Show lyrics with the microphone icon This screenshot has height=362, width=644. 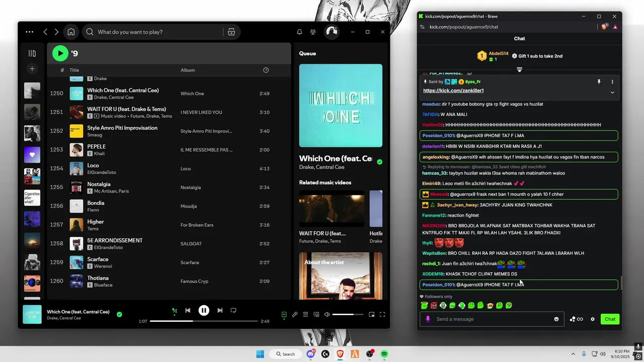click(x=295, y=315)
